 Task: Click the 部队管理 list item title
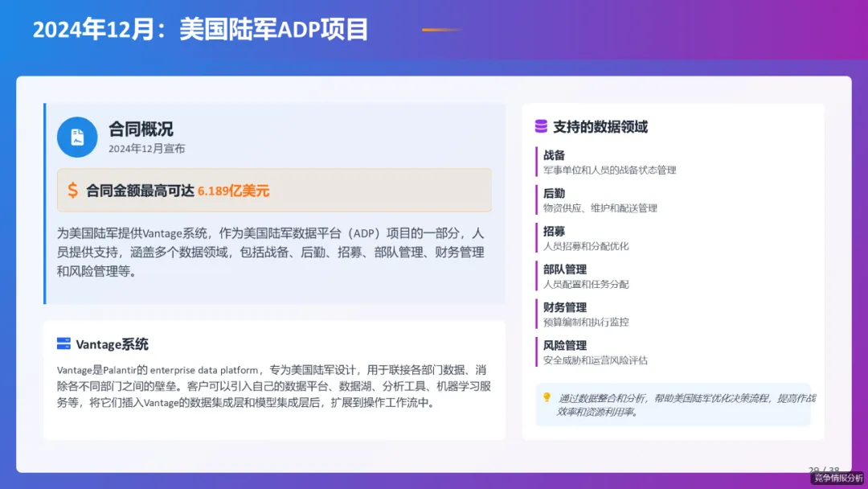565,269
